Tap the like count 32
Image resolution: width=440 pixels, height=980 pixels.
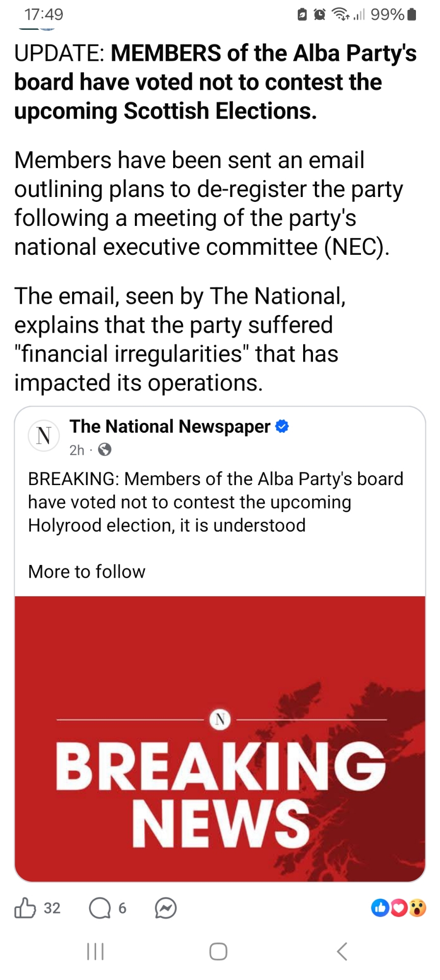tap(52, 908)
